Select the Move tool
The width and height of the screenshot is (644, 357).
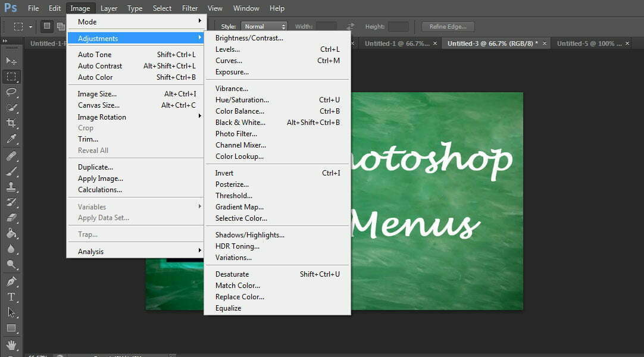[x=11, y=61]
